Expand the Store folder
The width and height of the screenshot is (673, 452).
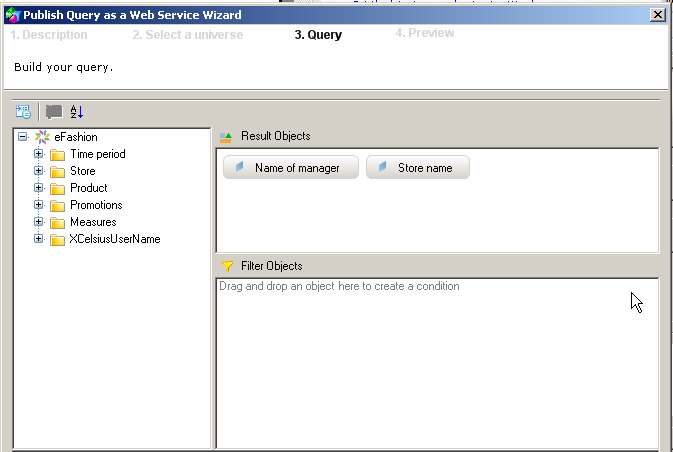[x=38, y=170]
